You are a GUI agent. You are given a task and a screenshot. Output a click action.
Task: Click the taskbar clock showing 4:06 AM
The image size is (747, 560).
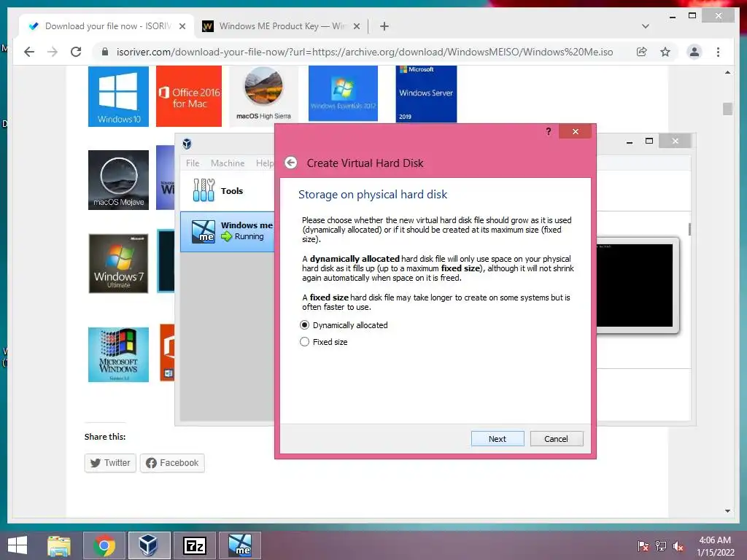click(715, 546)
